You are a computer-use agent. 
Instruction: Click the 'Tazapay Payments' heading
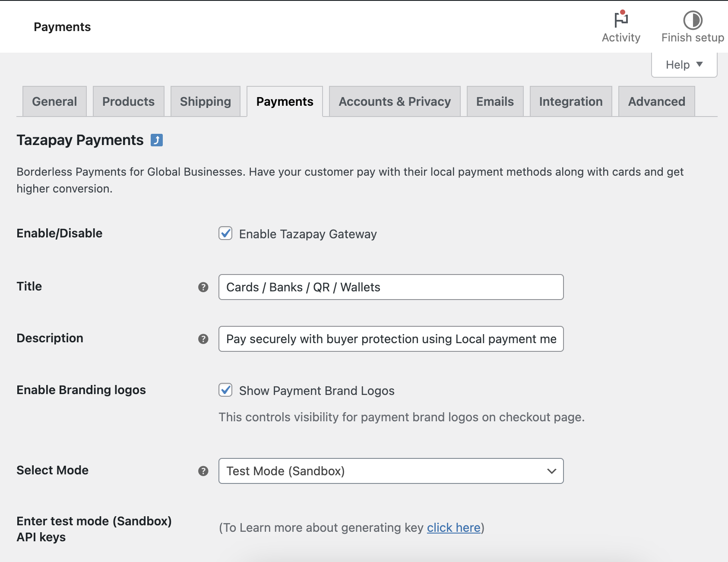point(80,140)
